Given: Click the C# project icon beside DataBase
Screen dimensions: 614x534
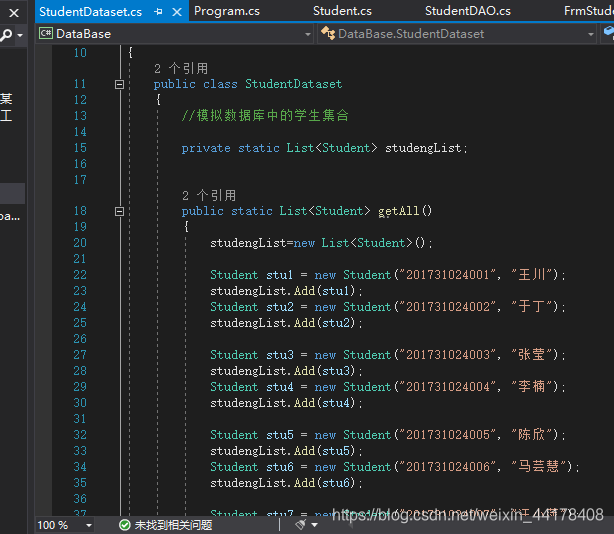Looking at the screenshot, I should [45, 34].
